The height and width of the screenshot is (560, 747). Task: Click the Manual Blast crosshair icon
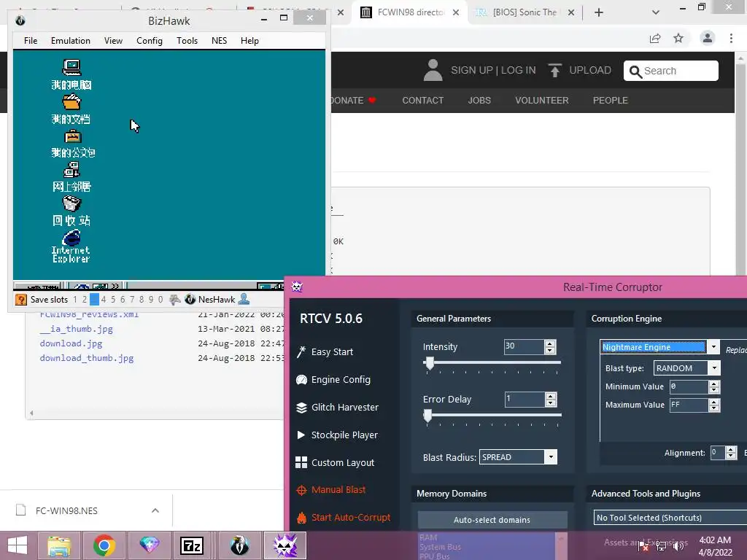[301, 490]
